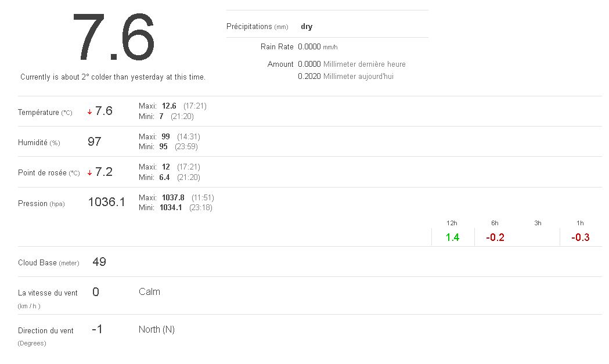The image size is (609, 364).
Task: Select the North (N) wind direction text
Action: (x=156, y=330)
